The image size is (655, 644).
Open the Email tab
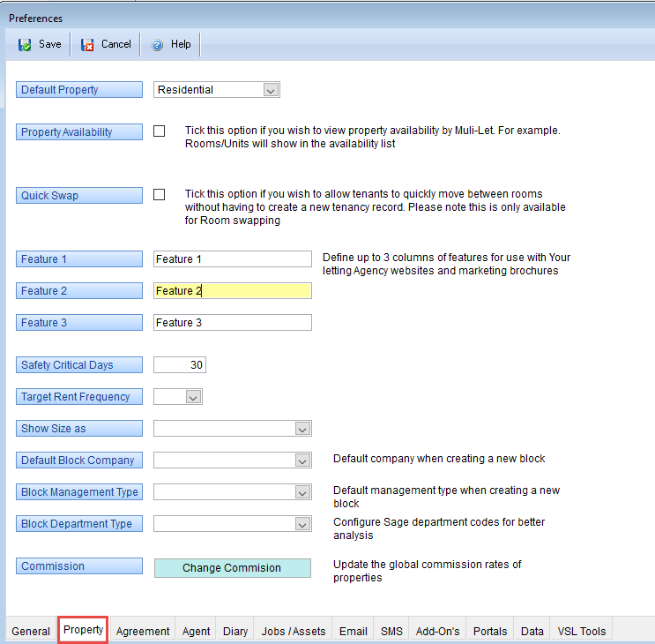click(353, 631)
